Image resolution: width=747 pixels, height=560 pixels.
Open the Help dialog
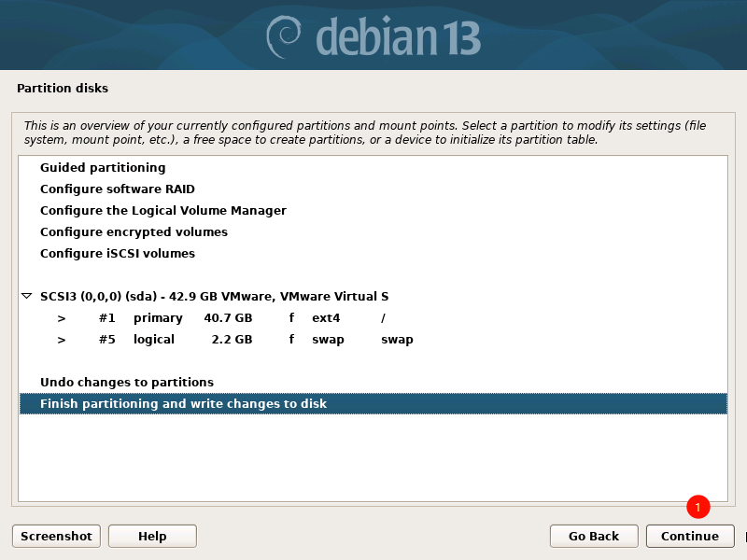coord(151,536)
